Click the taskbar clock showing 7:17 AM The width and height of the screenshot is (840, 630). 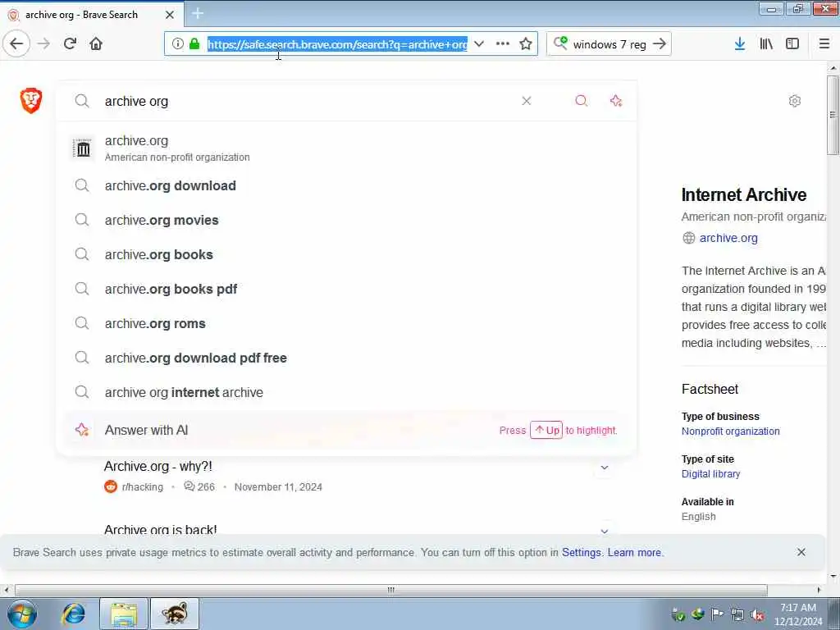click(x=797, y=614)
